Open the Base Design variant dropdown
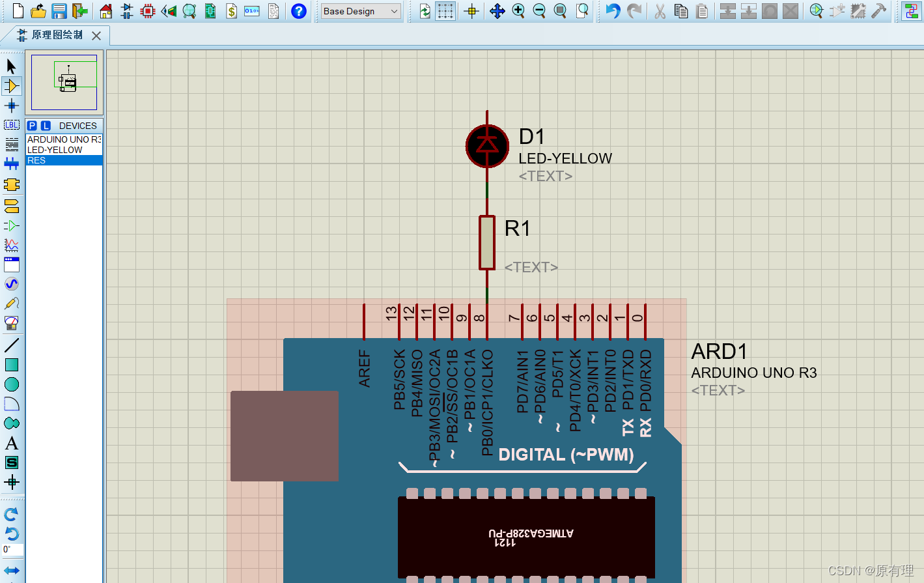The width and height of the screenshot is (924, 583). pyautogui.click(x=361, y=11)
